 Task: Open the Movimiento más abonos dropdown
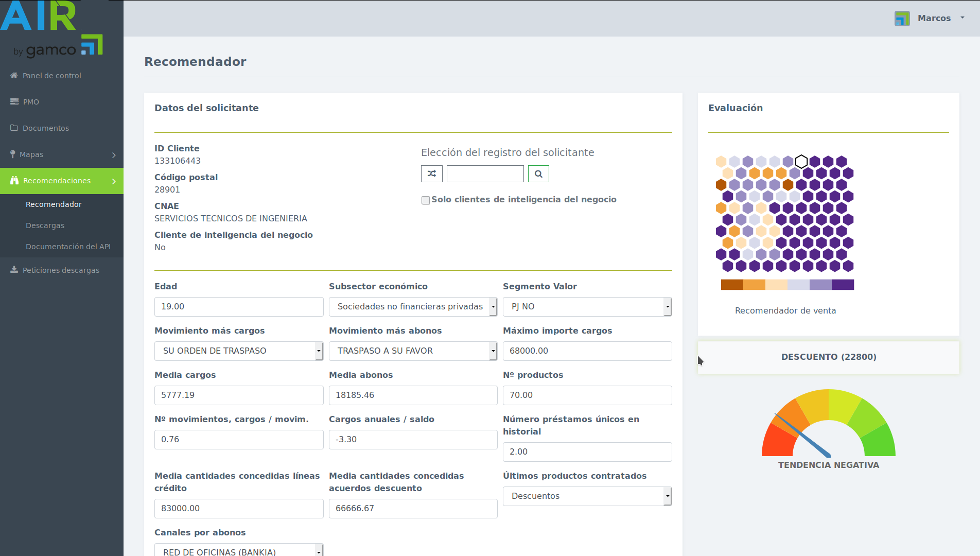pyautogui.click(x=413, y=351)
